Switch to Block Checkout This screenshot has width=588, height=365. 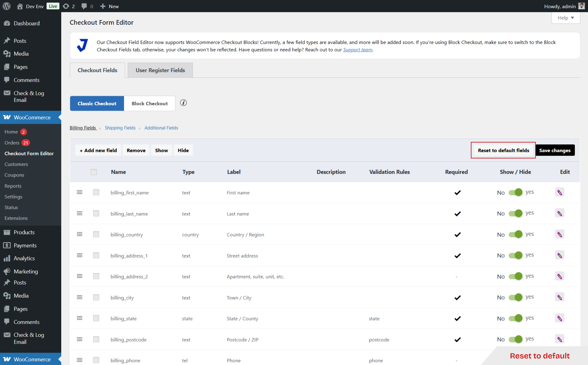point(150,103)
